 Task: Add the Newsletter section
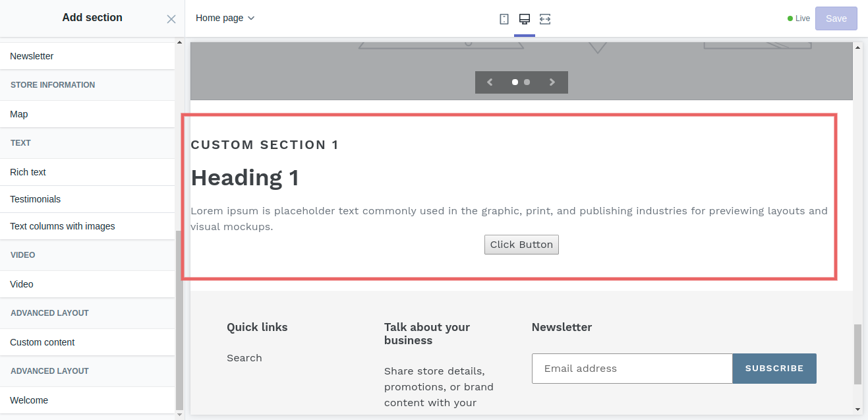[87, 56]
